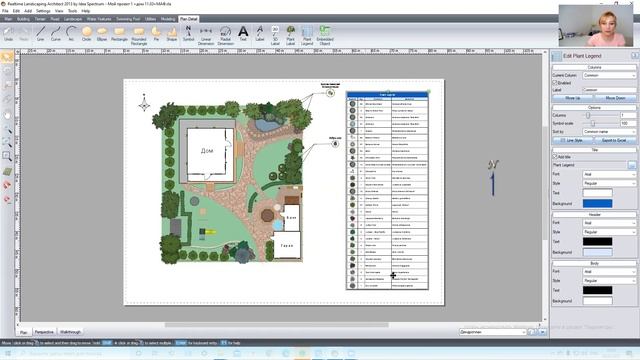Select the large Text tool
The height and width of the screenshot is (360, 640).
(x=243, y=33)
